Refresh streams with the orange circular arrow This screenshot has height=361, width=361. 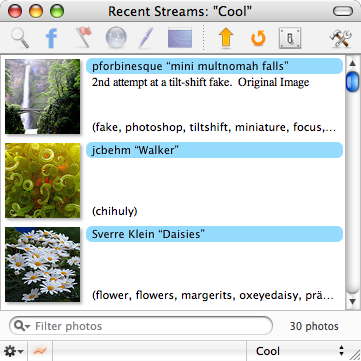tap(258, 38)
